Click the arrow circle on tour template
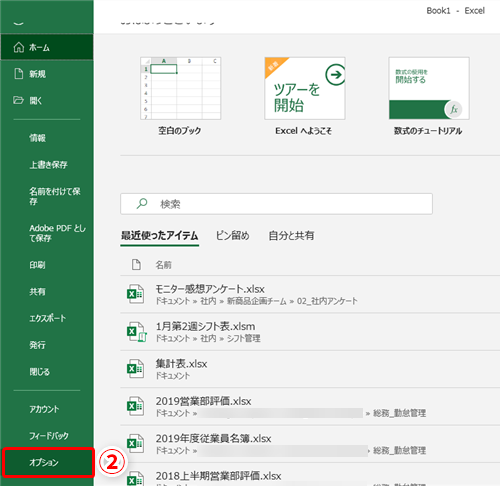The height and width of the screenshot is (486, 500). coord(335,75)
